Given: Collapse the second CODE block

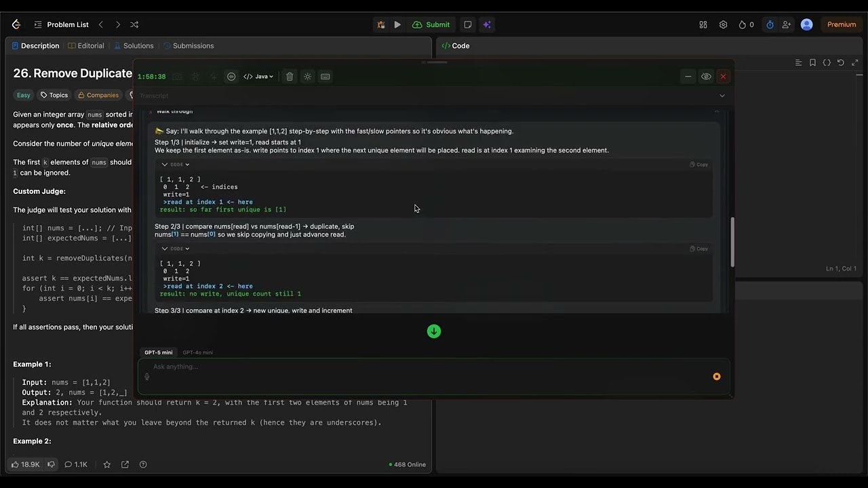Looking at the screenshot, I should 175,249.
